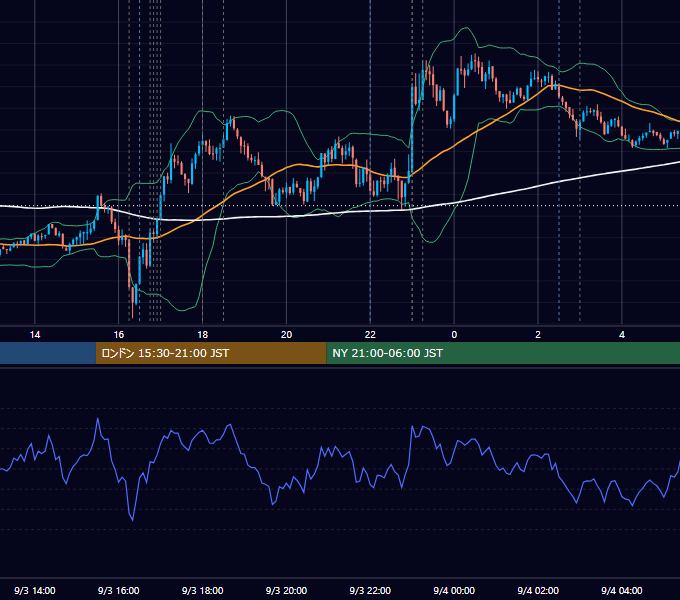This screenshot has width=680, height=600.
Task: Click hour label 0 on price chart axis
Action: (x=454, y=335)
